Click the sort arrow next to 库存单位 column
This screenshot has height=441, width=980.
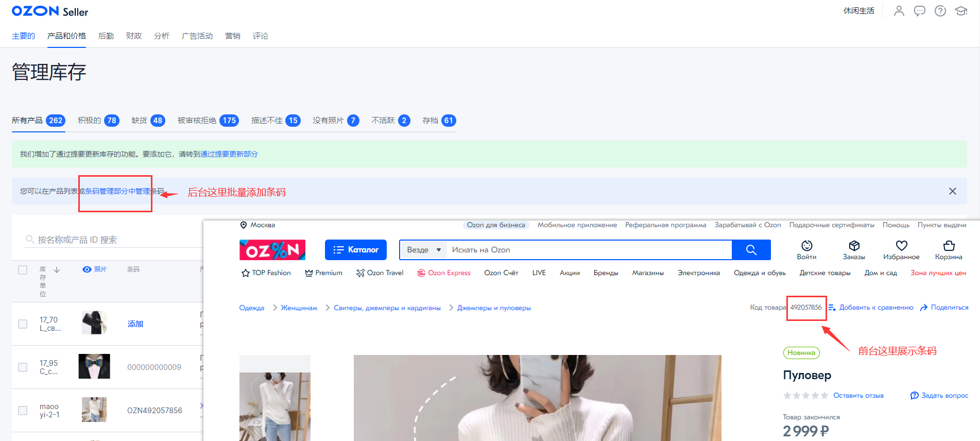pyautogui.click(x=57, y=269)
